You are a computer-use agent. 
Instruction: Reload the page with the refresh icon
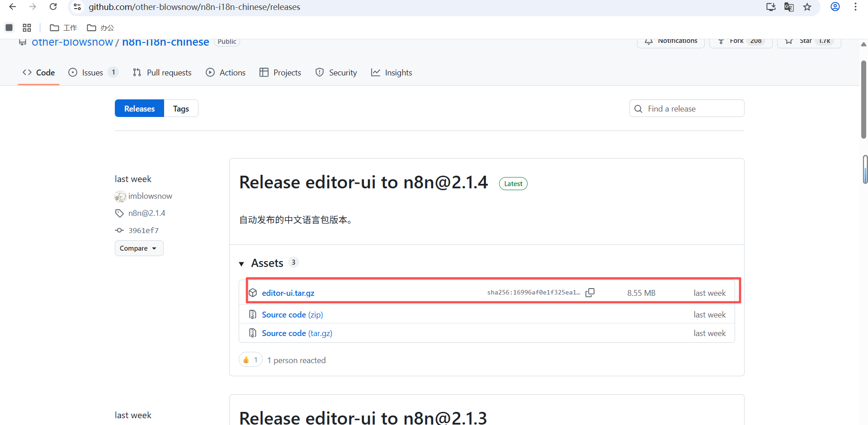click(x=53, y=7)
